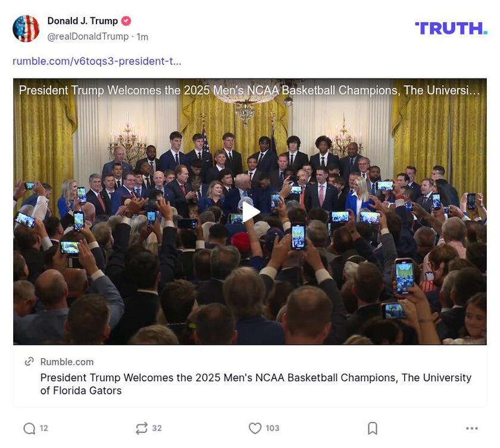Click the verified badge next to Donald J. Trump

coord(125,20)
